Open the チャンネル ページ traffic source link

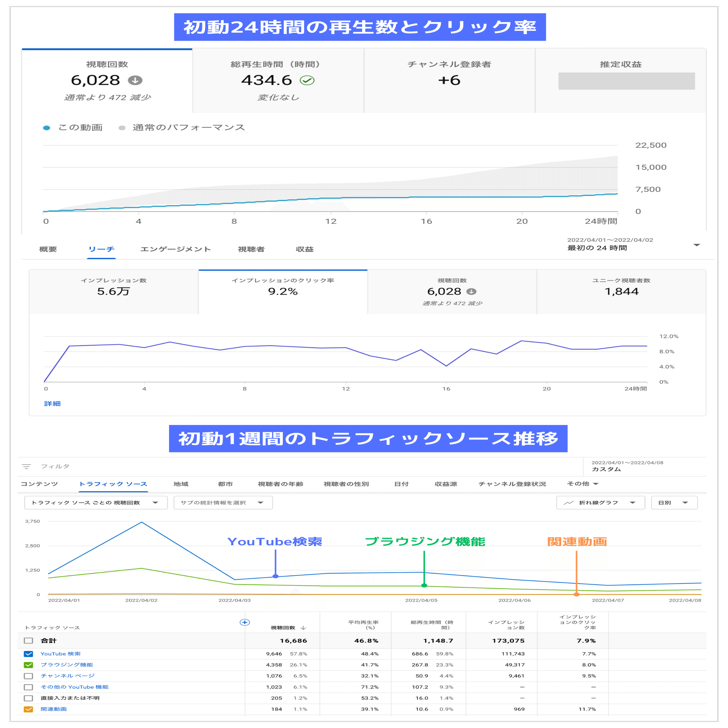click(67, 676)
